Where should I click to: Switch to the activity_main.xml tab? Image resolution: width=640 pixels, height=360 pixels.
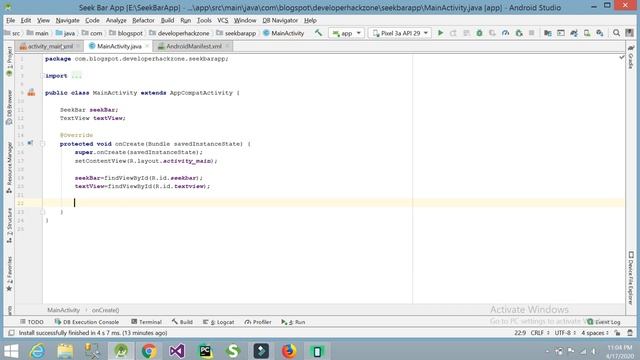click(x=50, y=46)
